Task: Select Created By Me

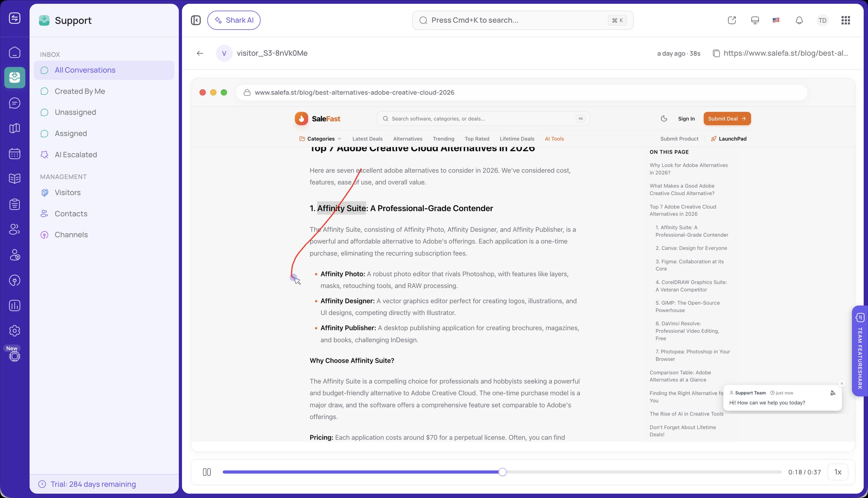Action: [104, 91]
